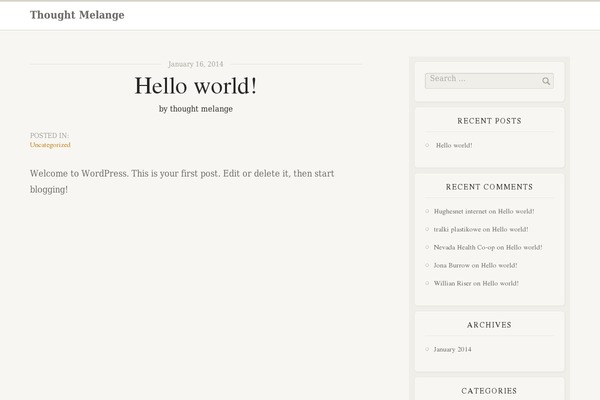This screenshot has height=400, width=600.
Task: Open the Hello world! post title
Action: point(196,85)
